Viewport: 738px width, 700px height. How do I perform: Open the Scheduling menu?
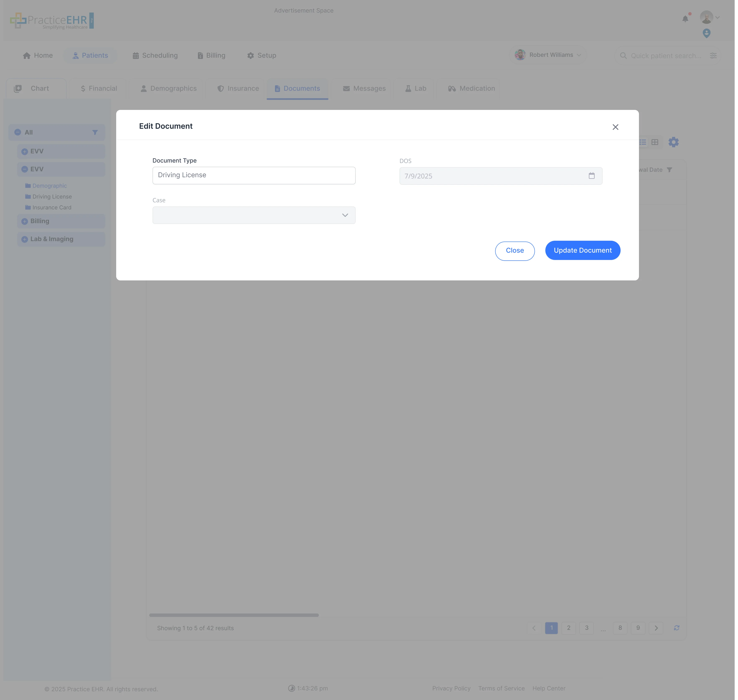pos(155,56)
